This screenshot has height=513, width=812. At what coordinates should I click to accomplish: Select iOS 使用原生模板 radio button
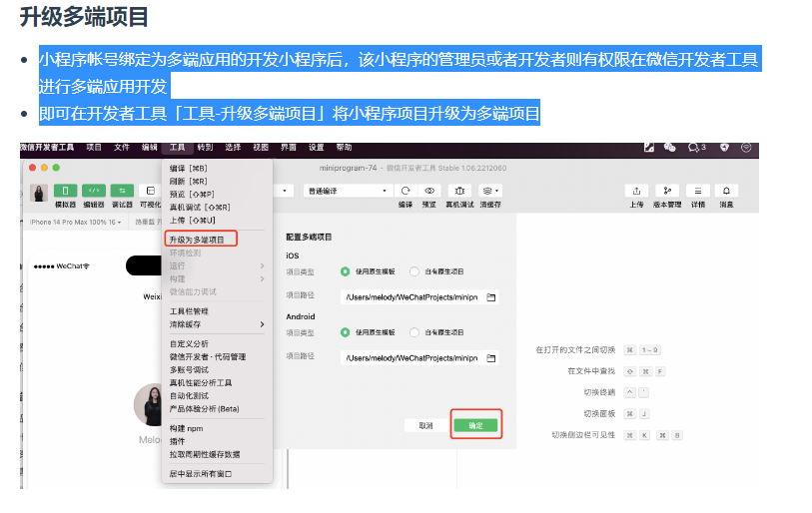(345, 271)
